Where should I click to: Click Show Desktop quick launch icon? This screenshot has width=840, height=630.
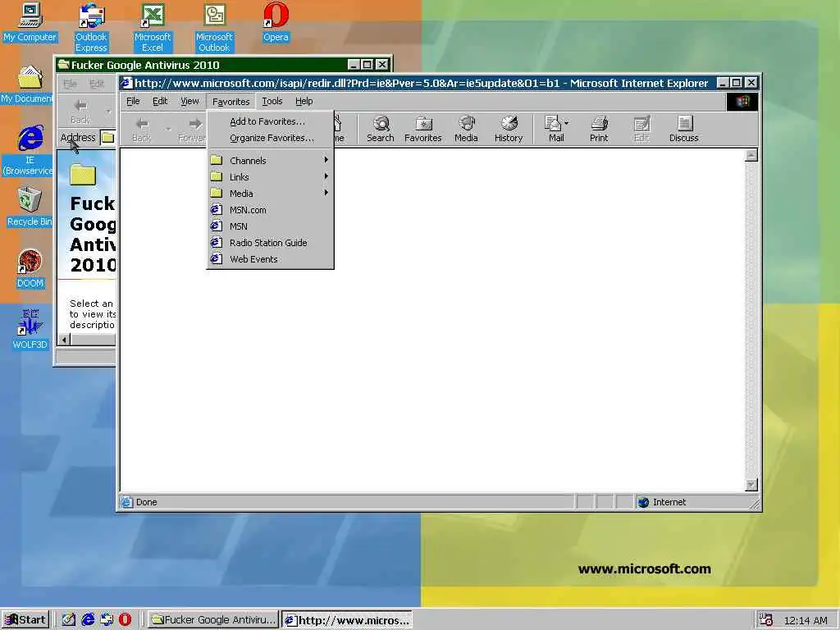tap(69, 620)
